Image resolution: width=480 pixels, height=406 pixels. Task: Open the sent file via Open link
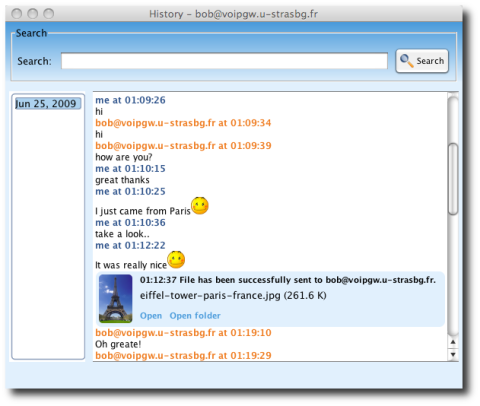pos(151,315)
